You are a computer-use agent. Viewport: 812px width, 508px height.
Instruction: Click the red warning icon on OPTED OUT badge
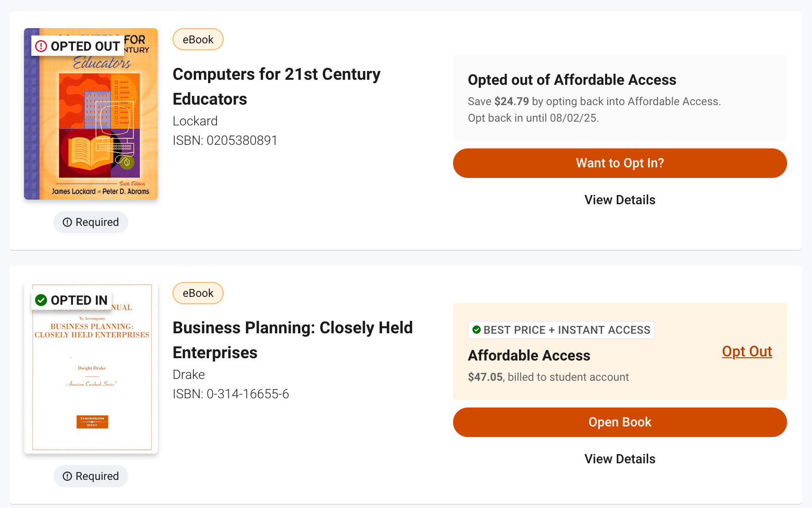pyautogui.click(x=41, y=46)
